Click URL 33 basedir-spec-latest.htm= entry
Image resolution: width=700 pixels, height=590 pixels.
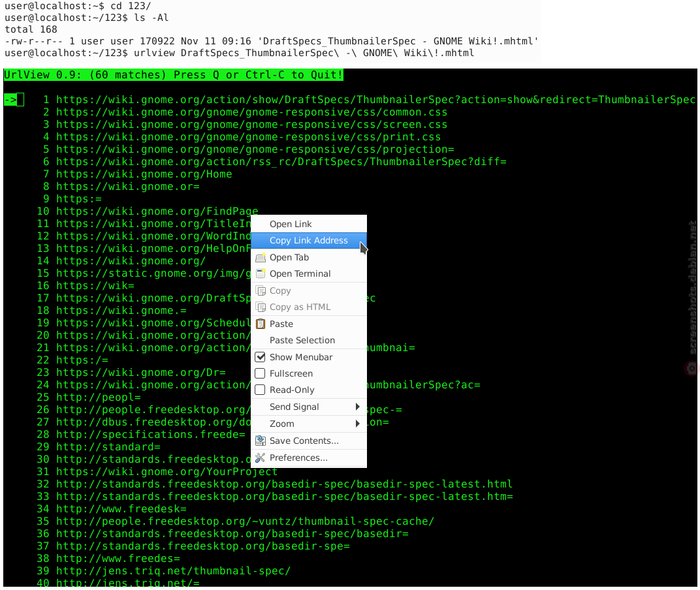pyautogui.click(x=285, y=497)
